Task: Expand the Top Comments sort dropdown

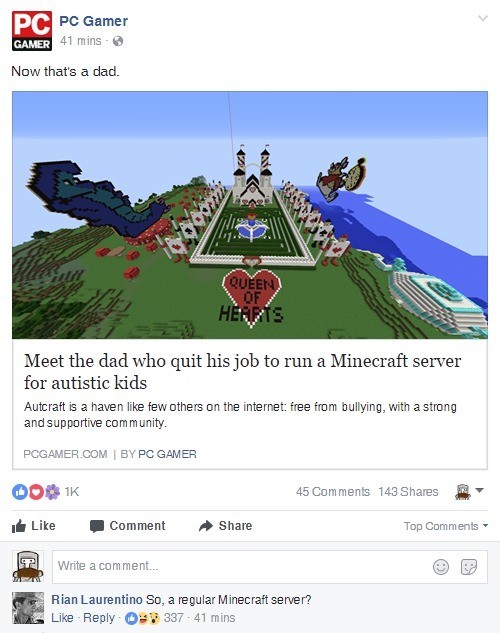Action: tap(446, 526)
